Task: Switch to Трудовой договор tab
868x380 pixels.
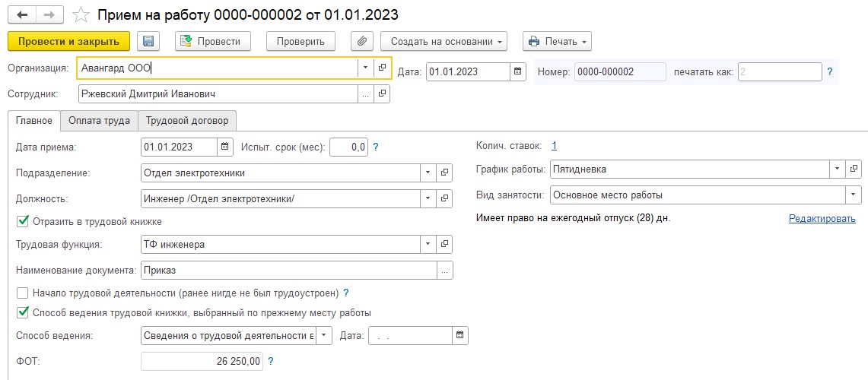Action: (187, 121)
